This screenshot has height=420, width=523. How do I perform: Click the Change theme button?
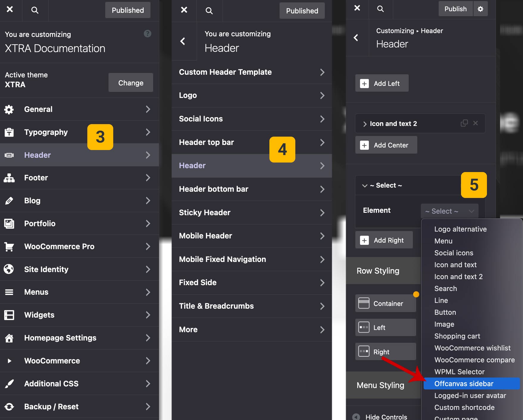[x=131, y=83]
